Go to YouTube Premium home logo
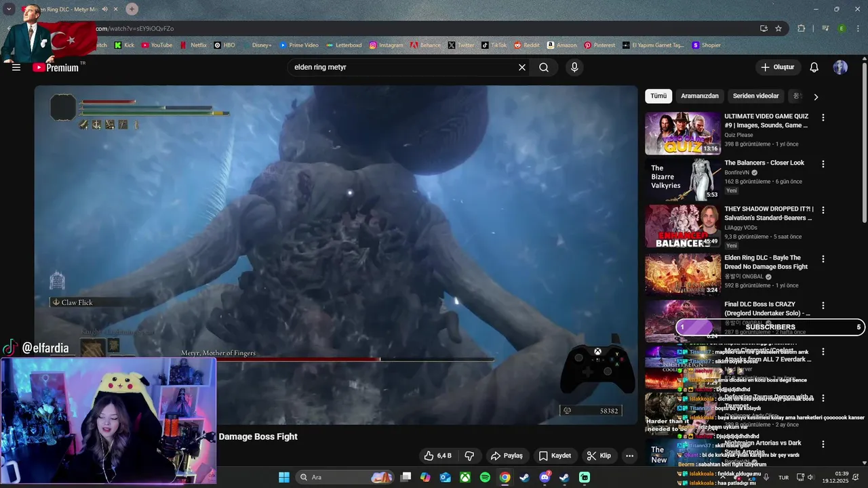Image resolution: width=868 pixels, height=488 pixels. click(56, 67)
